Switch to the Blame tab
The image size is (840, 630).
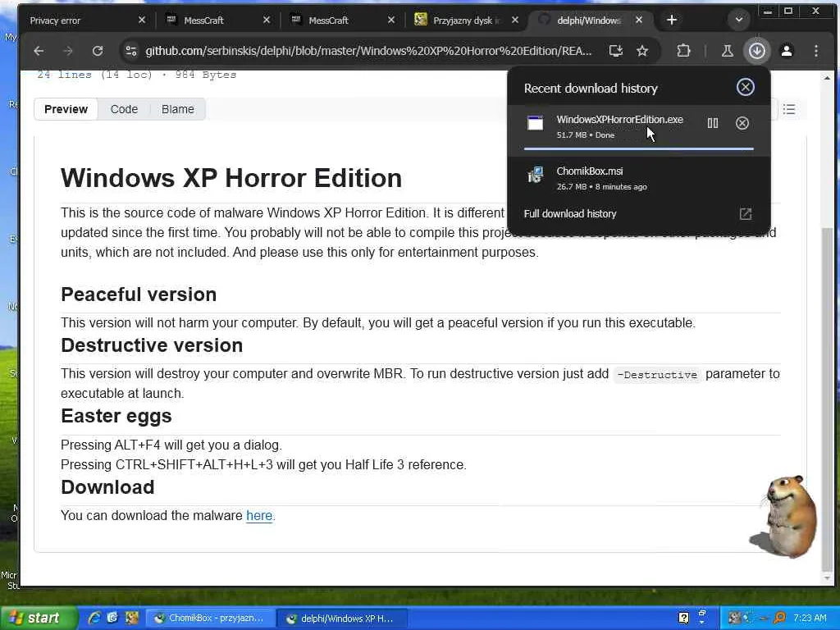[x=178, y=109]
